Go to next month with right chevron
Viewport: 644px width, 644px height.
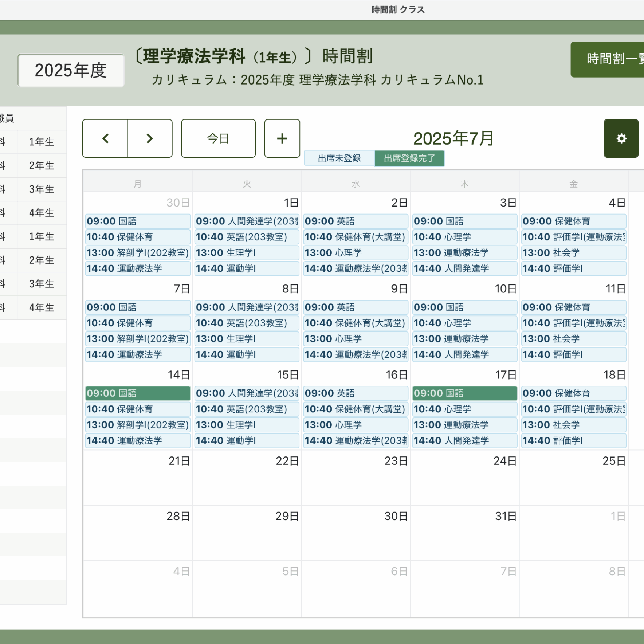click(x=150, y=138)
